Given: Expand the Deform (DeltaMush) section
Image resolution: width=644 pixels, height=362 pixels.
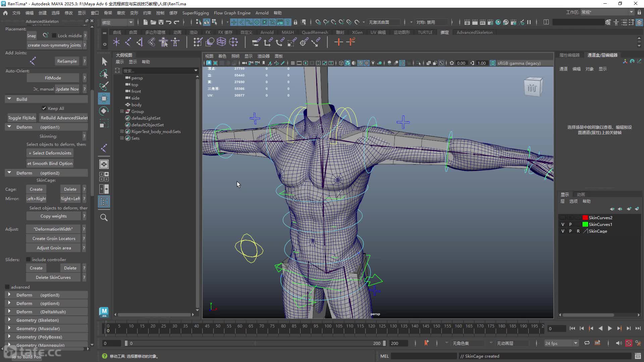Looking at the screenshot, I should pyautogui.click(x=46, y=312).
